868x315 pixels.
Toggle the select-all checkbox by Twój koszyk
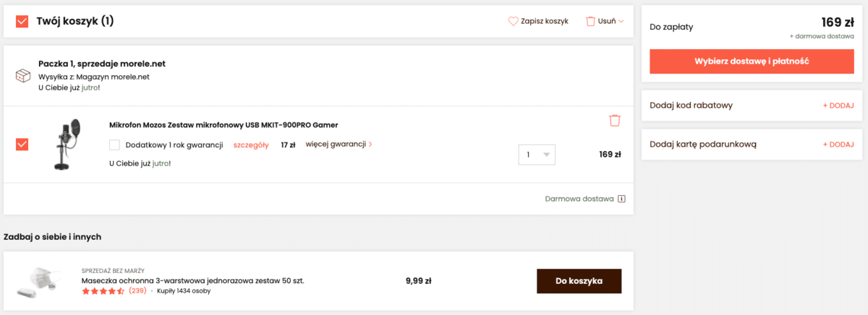pos(22,22)
